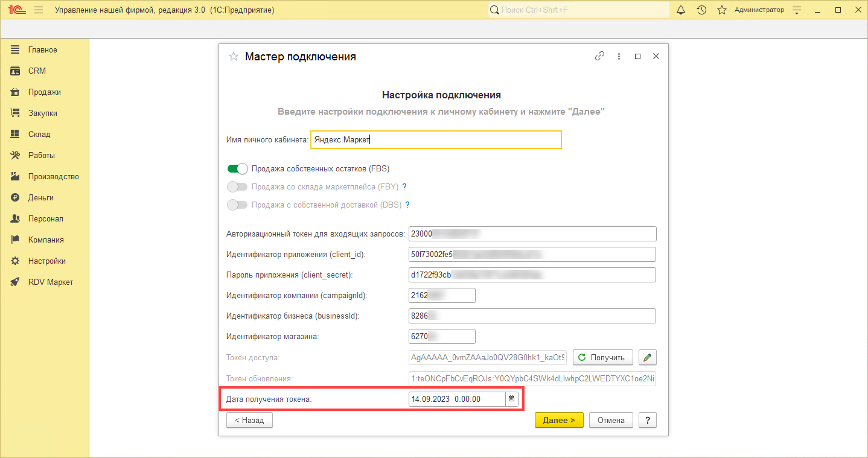Open the form's three-dot more menu
Screen dimensions: 868x458
coord(619,56)
